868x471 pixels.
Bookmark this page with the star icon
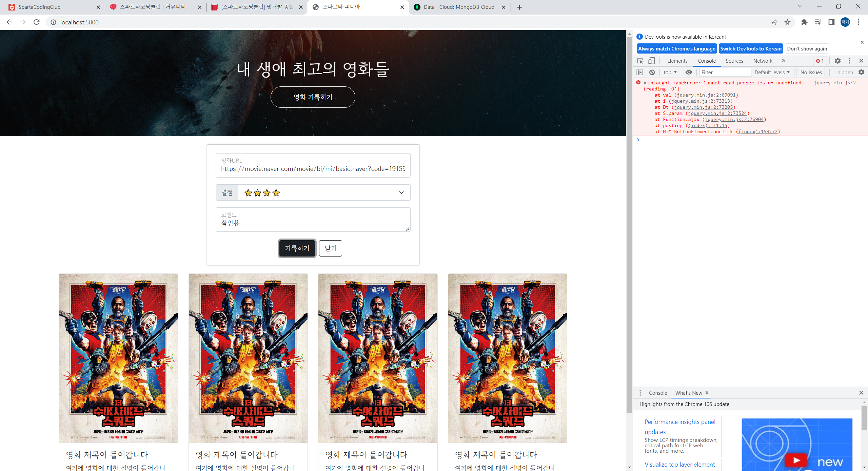[787, 22]
